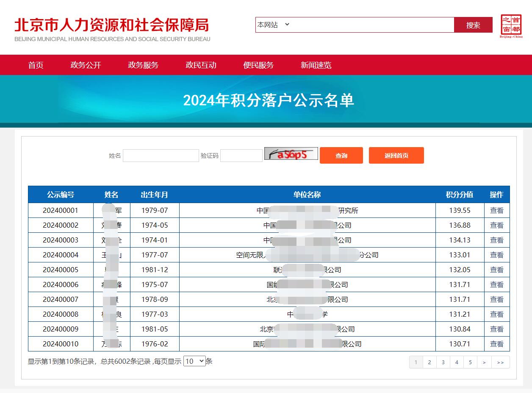Click 查看 for record 202400003
The width and height of the screenshot is (532, 393).
[497, 240]
